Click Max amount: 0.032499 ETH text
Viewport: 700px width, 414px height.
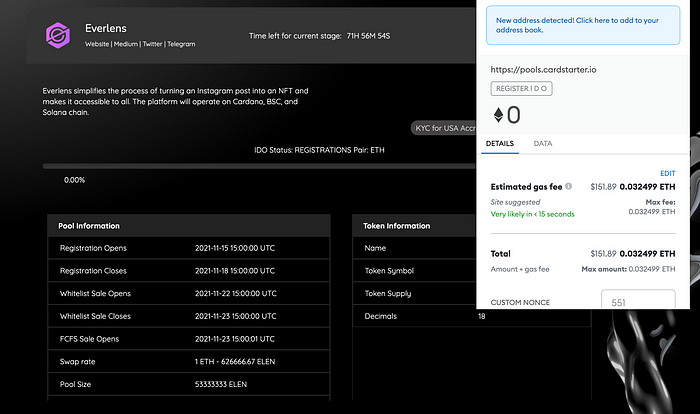[x=629, y=269]
